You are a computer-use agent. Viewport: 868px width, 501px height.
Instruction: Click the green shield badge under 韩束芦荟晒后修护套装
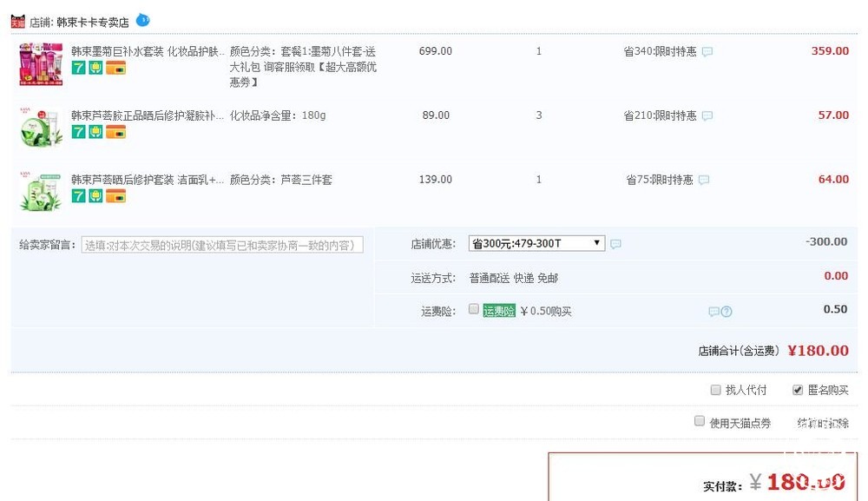[x=95, y=195]
